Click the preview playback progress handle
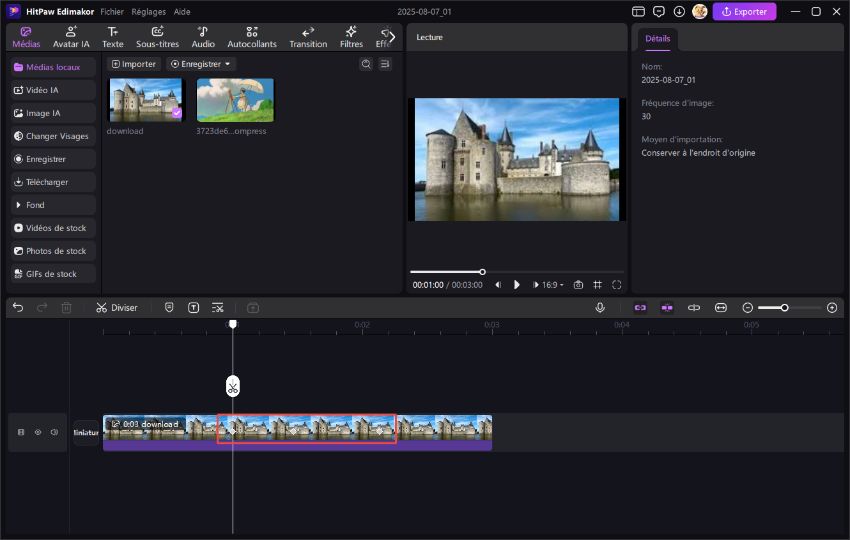850x540 pixels. point(482,272)
